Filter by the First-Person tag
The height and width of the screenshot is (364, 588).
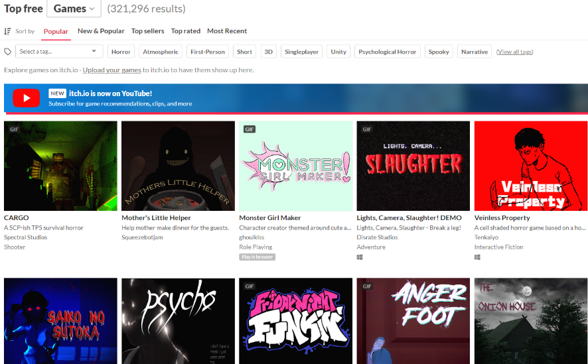207,52
